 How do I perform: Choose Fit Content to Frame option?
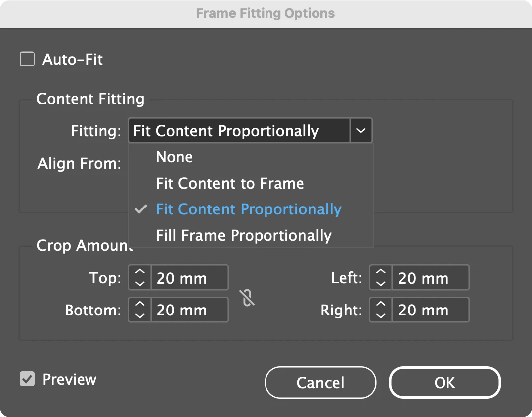(230, 183)
